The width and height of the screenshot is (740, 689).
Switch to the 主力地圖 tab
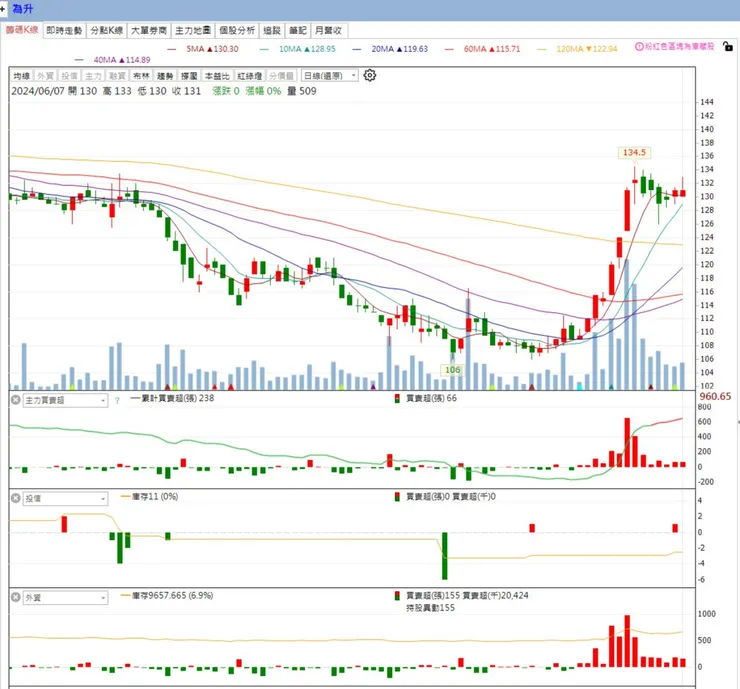[x=193, y=31]
